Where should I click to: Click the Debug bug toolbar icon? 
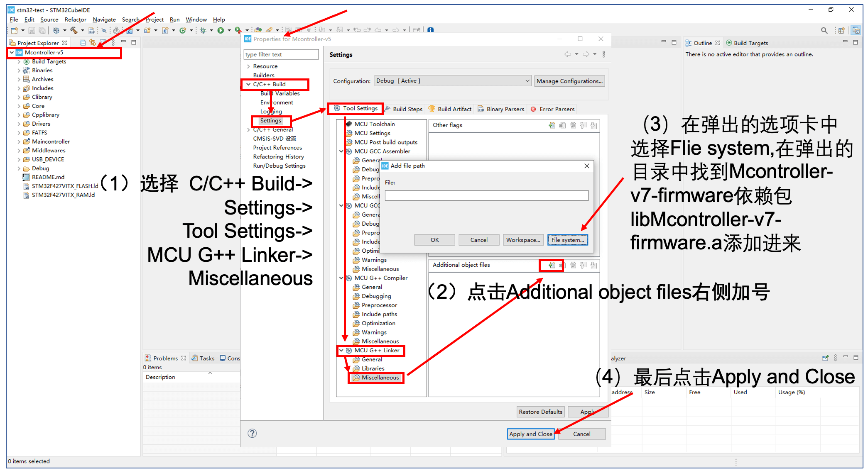(x=203, y=30)
